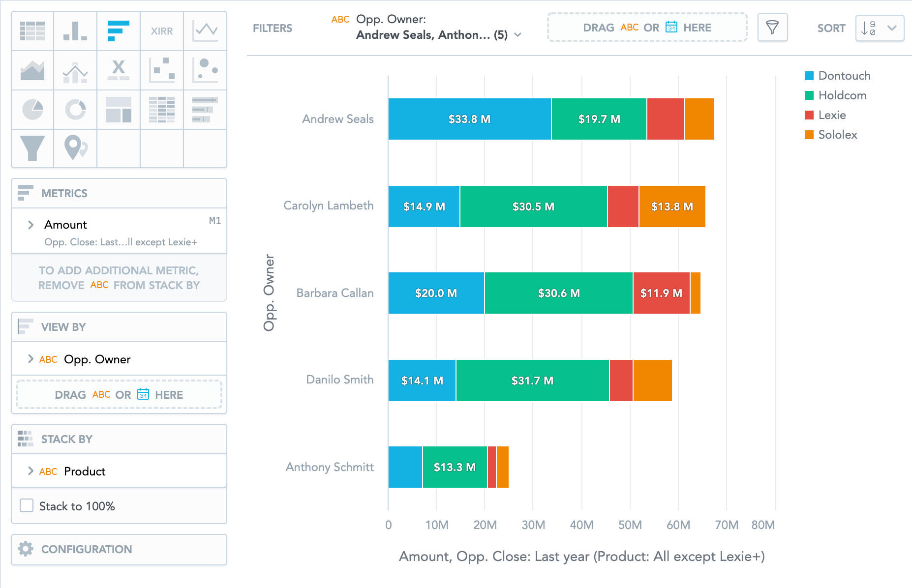912x588 pixels.
Task: Select the Pie chart visualization icon
Action: 32,110
